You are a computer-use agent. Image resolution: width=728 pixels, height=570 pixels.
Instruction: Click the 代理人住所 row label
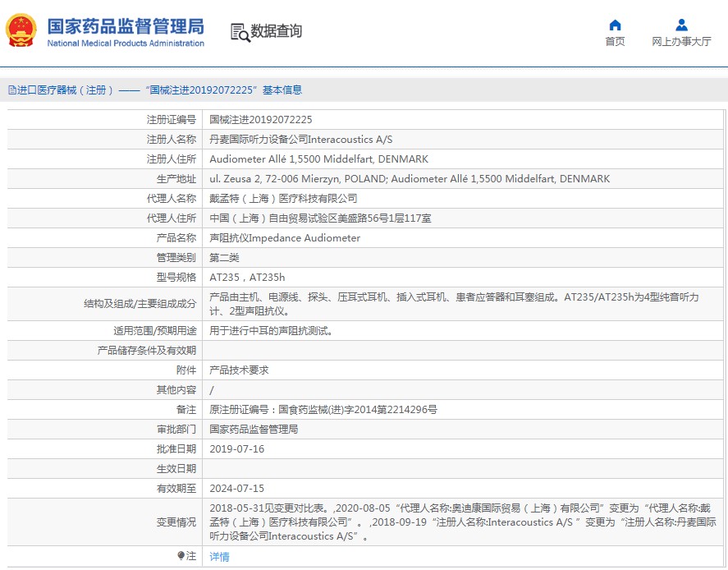(172, 218)
